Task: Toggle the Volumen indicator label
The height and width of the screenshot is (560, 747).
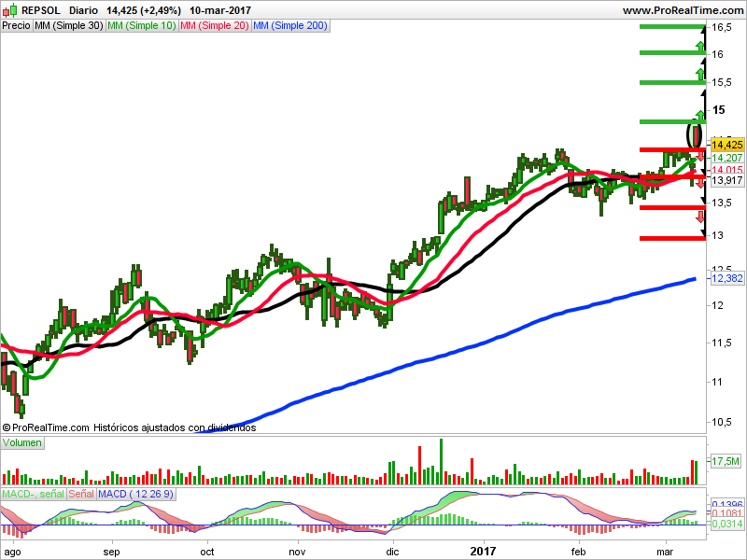Action: pos(21,442)
